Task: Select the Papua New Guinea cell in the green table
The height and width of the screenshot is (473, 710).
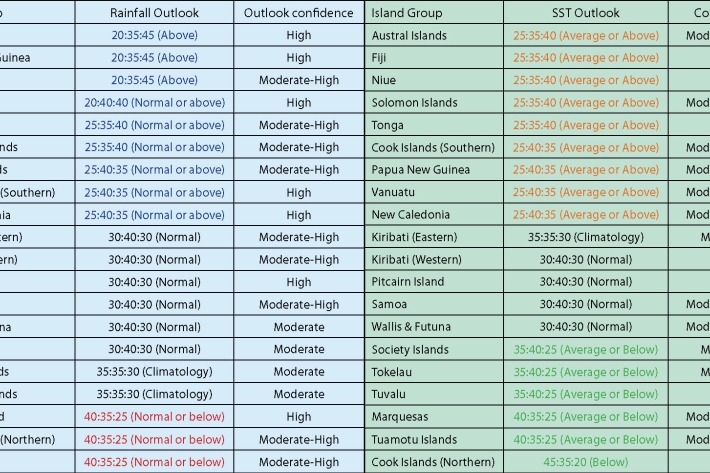Action: [x=420, y=170]
